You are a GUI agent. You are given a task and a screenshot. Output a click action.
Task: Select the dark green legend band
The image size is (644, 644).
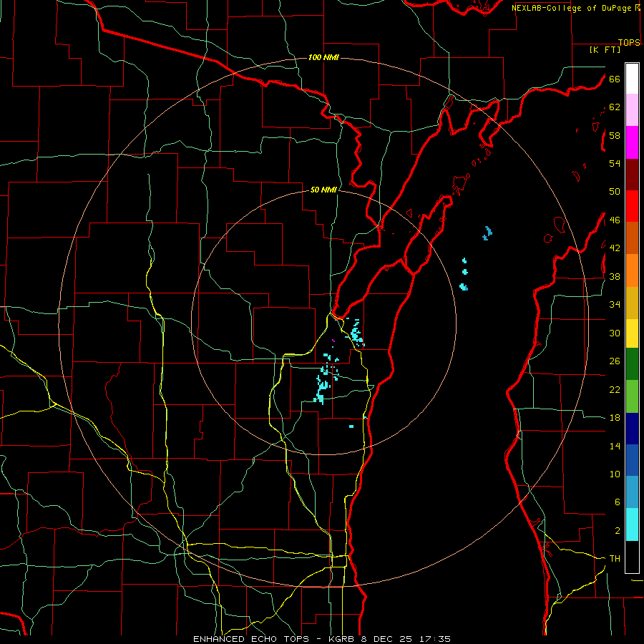point(632,364)
